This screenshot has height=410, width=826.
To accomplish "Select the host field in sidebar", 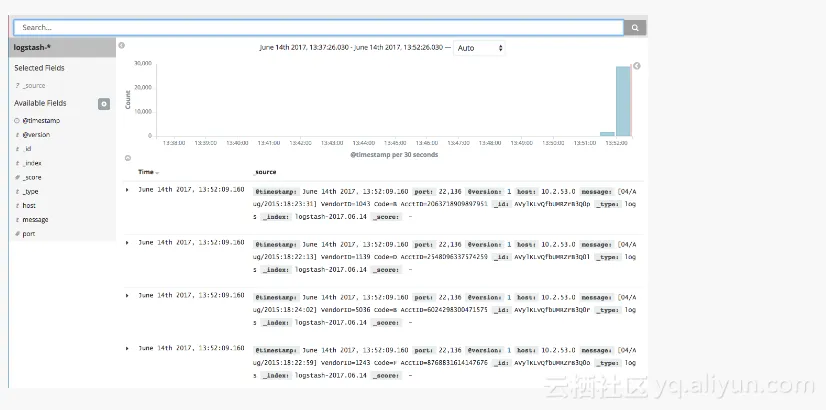I will point(29,206).
